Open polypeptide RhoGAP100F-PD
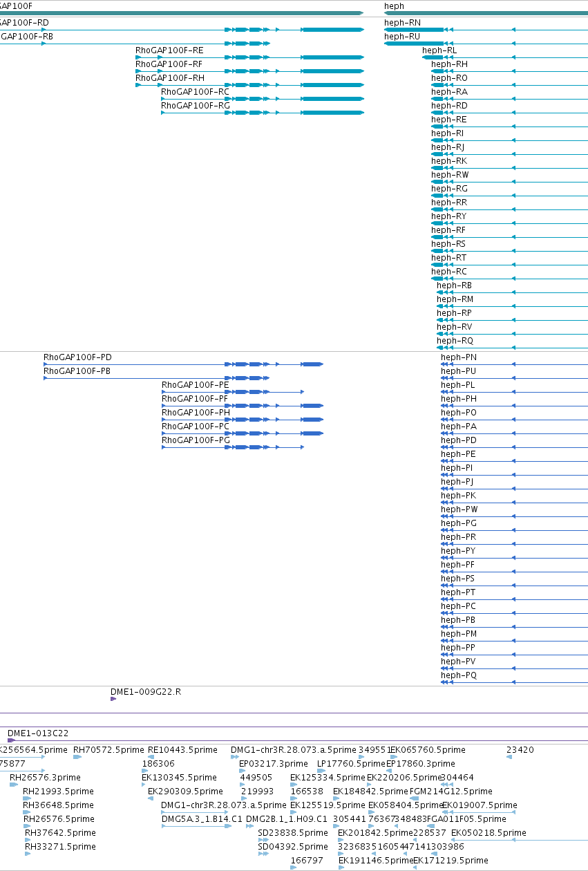 (x=77, y=357)
